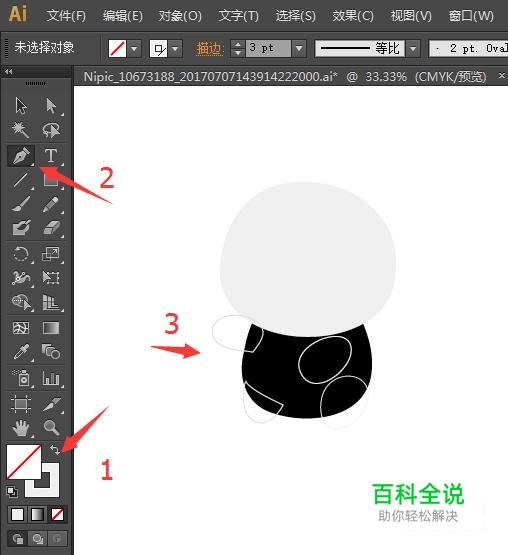Select the Zoom tool
The height and width of the screenshot is (555, 508).
51,428
